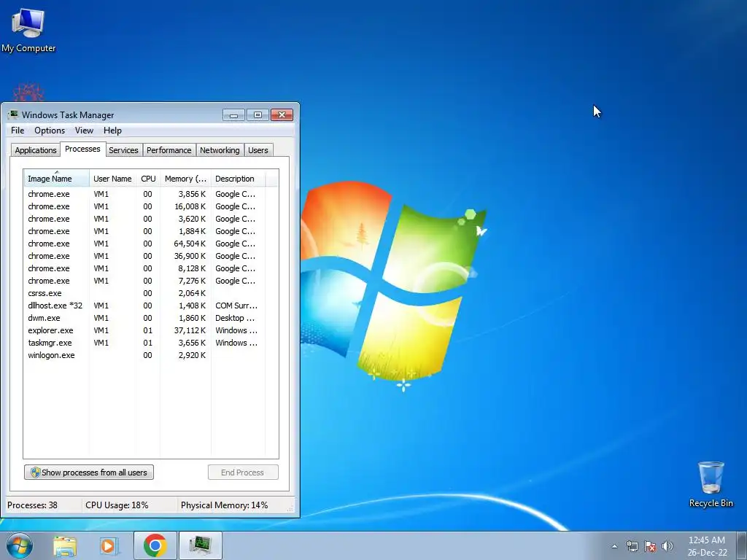Screen dimensions: 747x560
Task: Click Show processes from all users
Action: 89,472
